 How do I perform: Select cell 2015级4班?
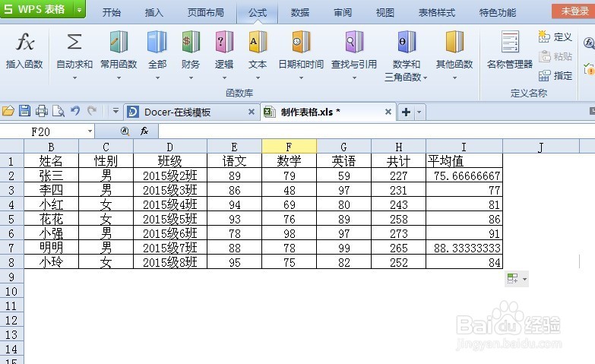click(170, 204)
